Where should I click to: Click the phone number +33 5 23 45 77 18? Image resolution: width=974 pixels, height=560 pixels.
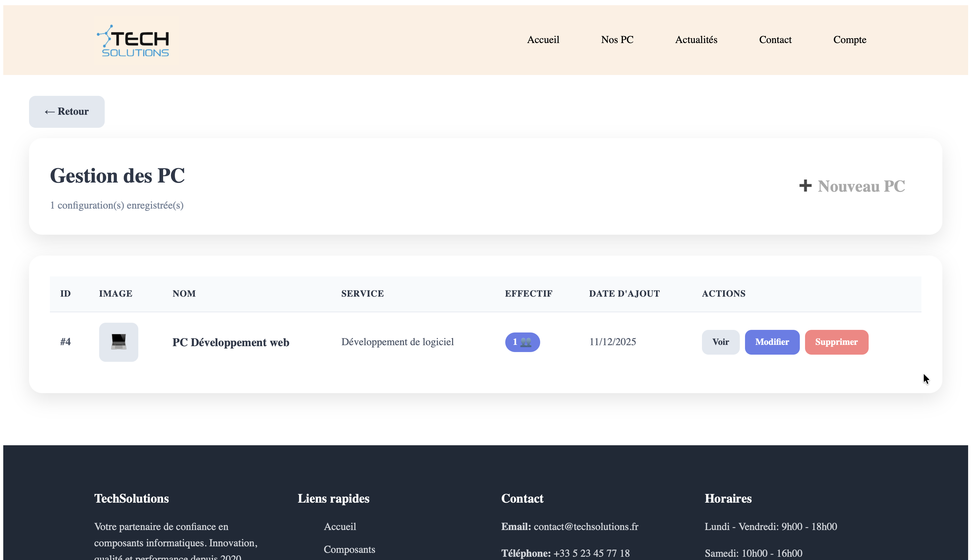coord(591,553)
